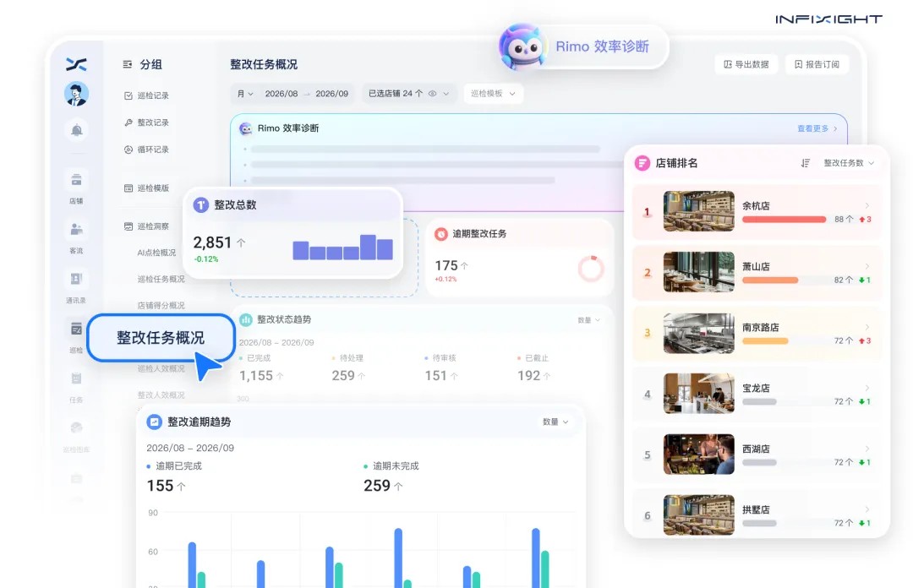Click the 逾期未完成 legend label
The height and width of the screenshot is (588, 913).
(396, 466)
